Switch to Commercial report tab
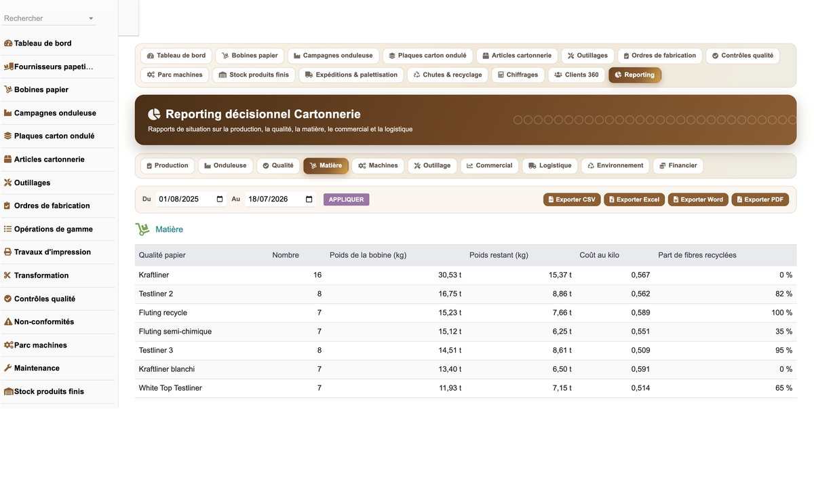814x504 pixels. (x=490, y=166)
